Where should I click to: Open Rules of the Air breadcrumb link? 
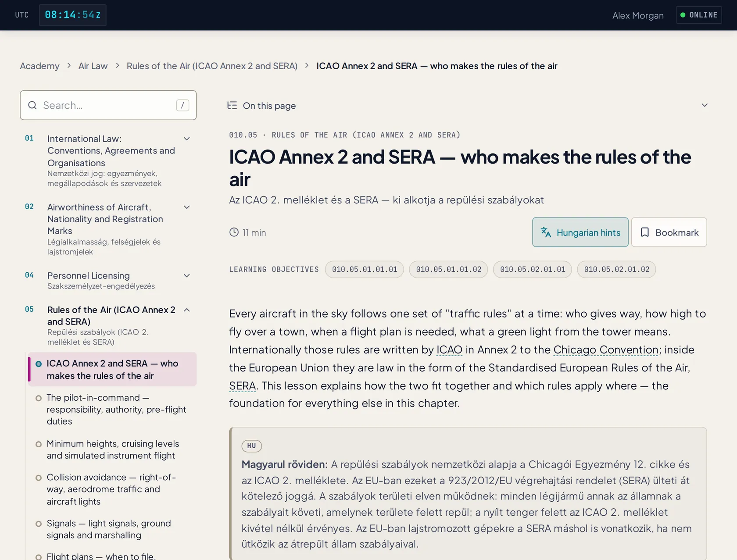point(212,66)
